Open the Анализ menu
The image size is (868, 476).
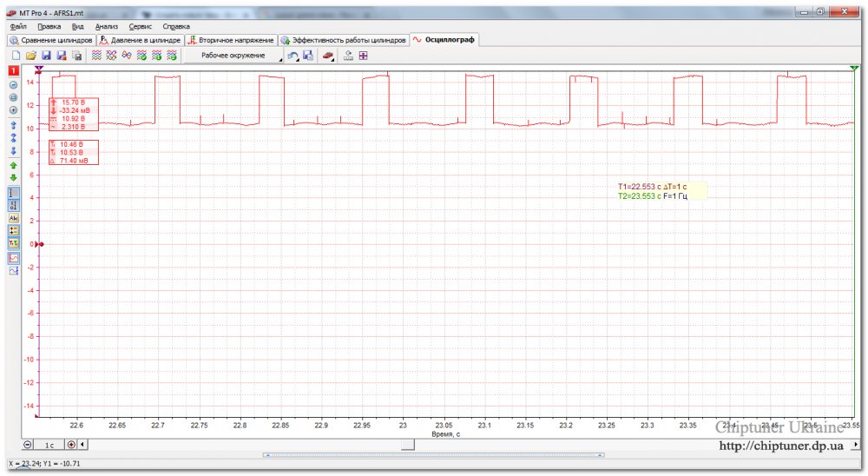click(106, 26)
